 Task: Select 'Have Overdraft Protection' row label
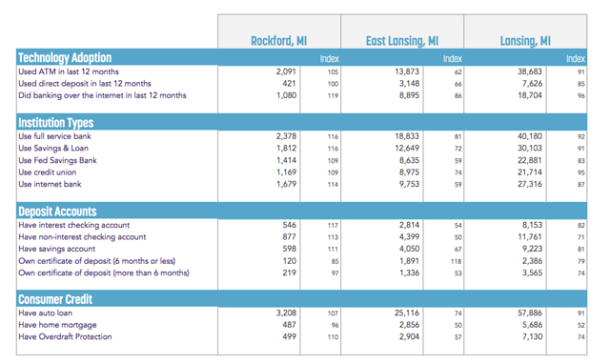[65, 336]
